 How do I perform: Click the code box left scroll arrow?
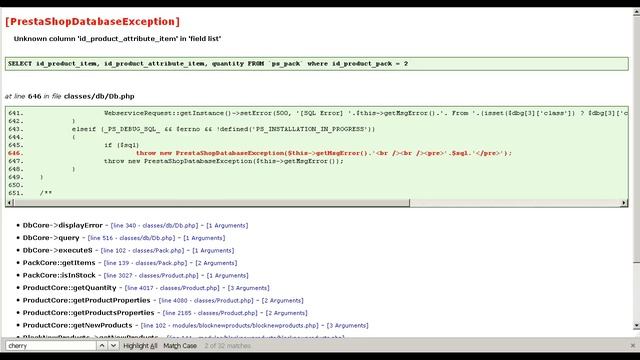point(9,202)
